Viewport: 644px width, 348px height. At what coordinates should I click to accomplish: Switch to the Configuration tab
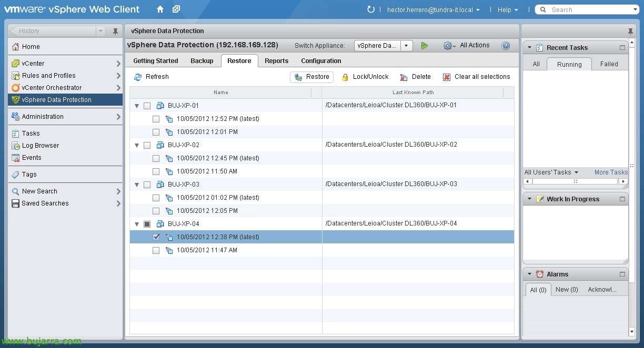tap(321, 61)
